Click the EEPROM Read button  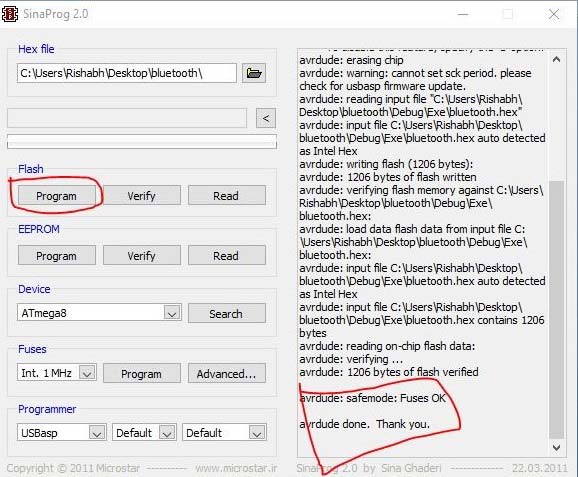(x=226, y=255)
